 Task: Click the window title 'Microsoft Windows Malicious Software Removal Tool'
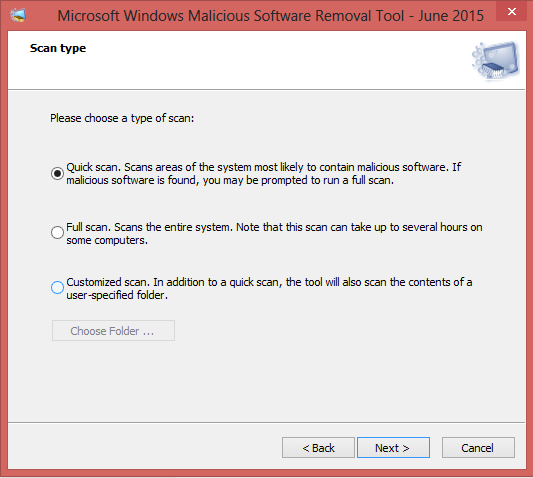click(x=230, y=16)
